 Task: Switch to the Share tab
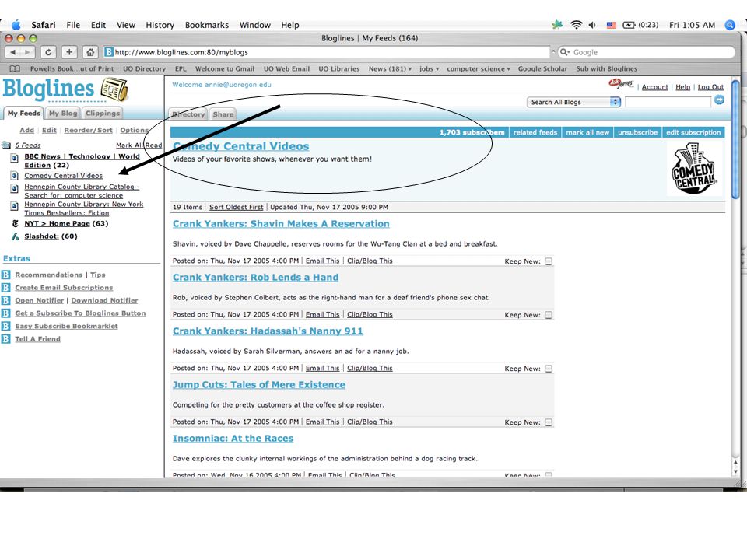point(223,114)
